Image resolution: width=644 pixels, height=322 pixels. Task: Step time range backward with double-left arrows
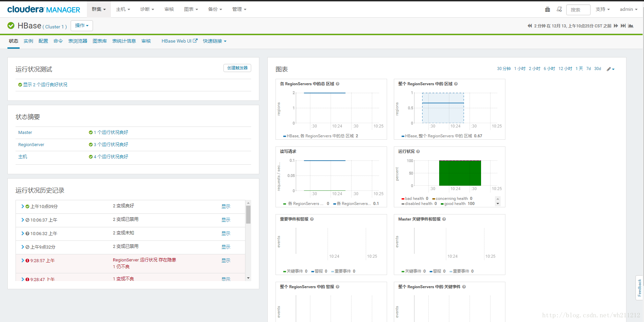(x=530, y=26)
